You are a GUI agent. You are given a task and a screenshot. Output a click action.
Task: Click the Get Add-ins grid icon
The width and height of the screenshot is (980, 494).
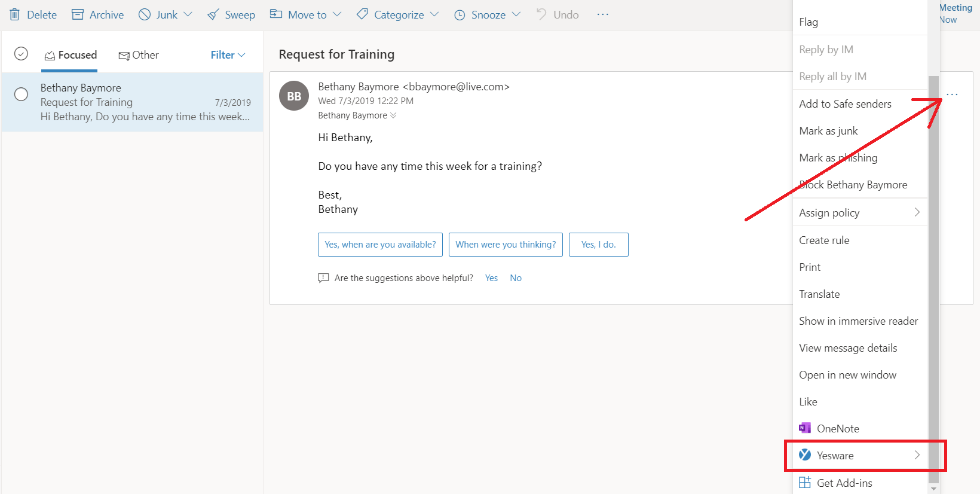click(805, 483)
